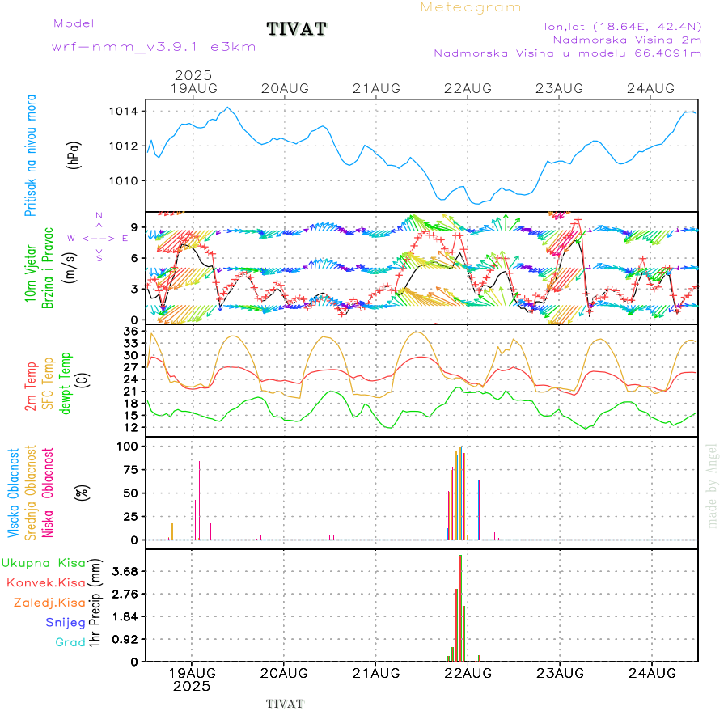Image resolution: width=728 pixels, height=728 pixels.
Task: Click the Grad legend label
Action: [x=70, y=642]
